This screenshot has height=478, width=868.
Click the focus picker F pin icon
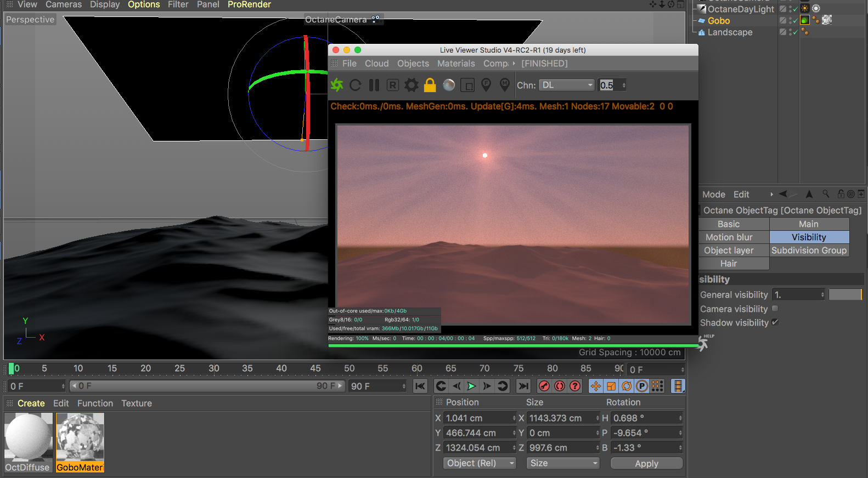tap(486, 84)
